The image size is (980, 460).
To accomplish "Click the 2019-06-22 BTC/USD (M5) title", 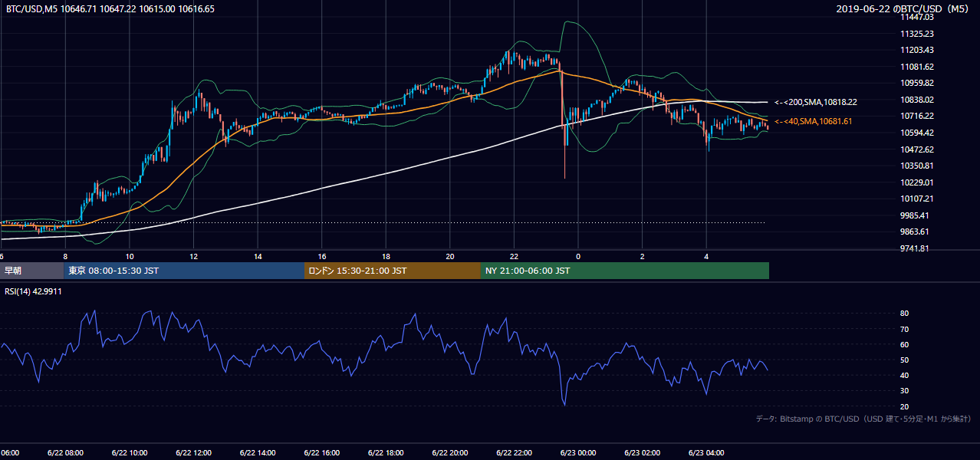I will pos(904,9).
